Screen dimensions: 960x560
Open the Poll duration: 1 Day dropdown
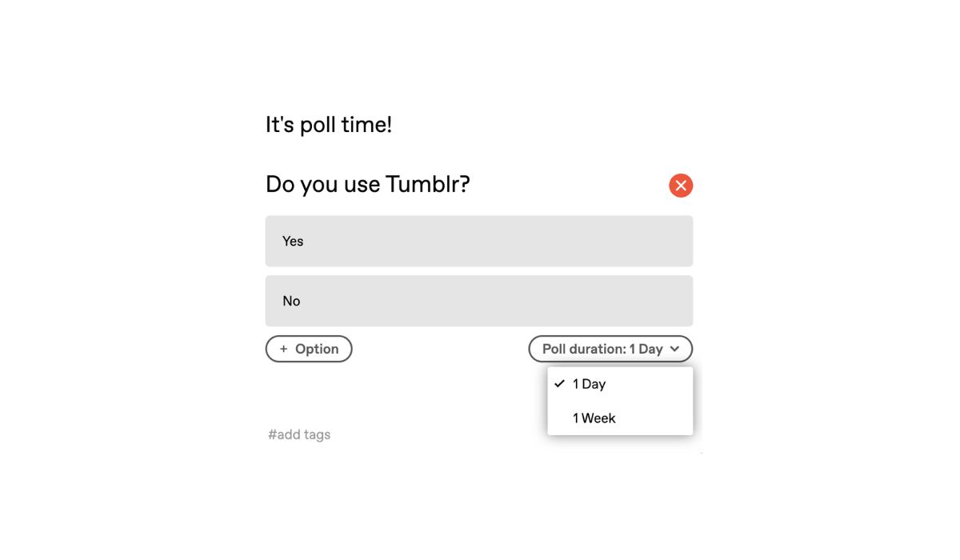coord(610,349)
